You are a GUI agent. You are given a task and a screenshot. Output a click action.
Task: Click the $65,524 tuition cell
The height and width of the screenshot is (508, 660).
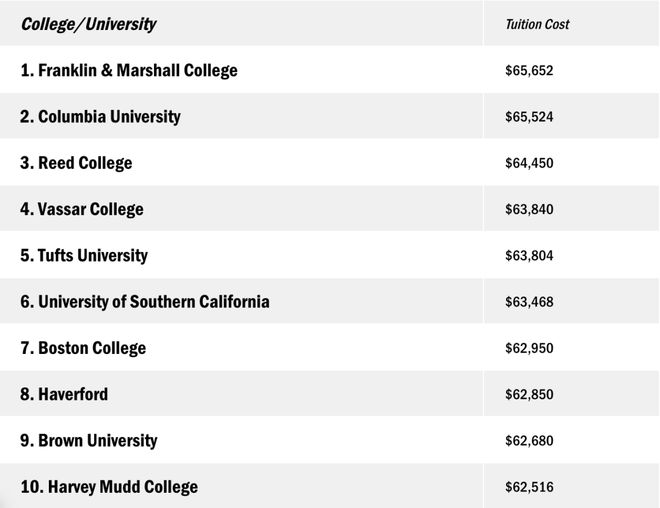tap(529, 117)
